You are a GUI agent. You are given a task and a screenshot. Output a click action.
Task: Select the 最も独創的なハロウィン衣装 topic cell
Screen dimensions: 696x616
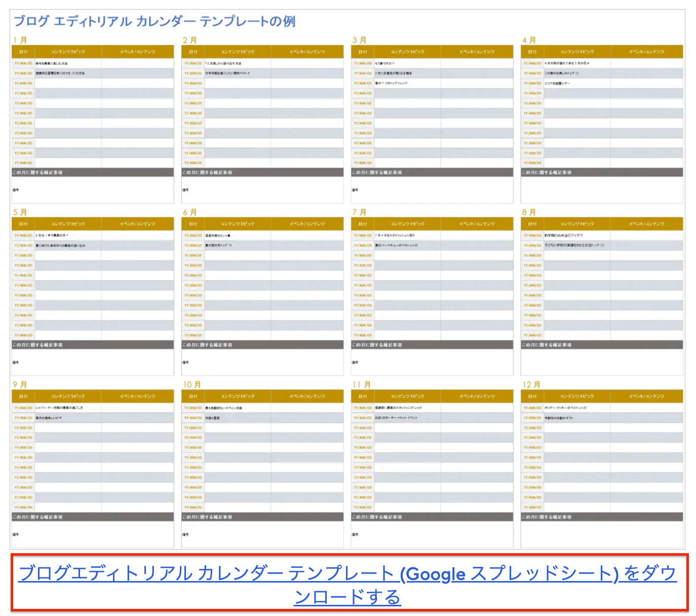point(223,407)
